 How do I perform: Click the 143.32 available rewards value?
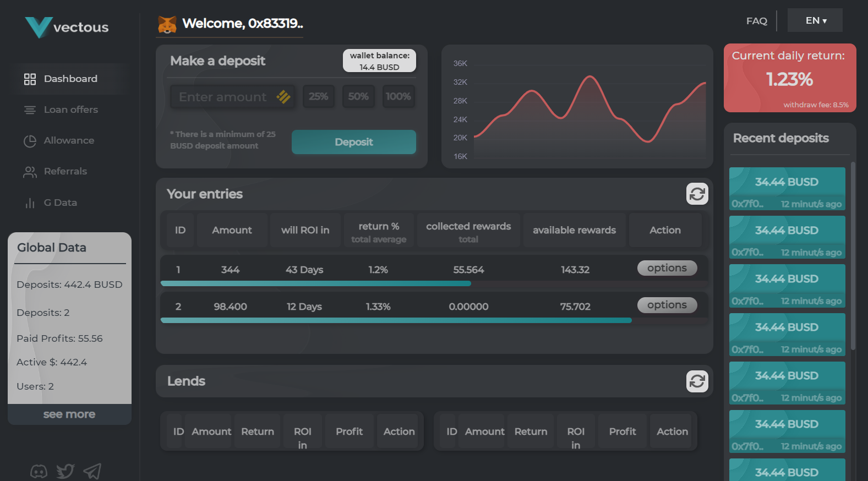click(575, 270)
